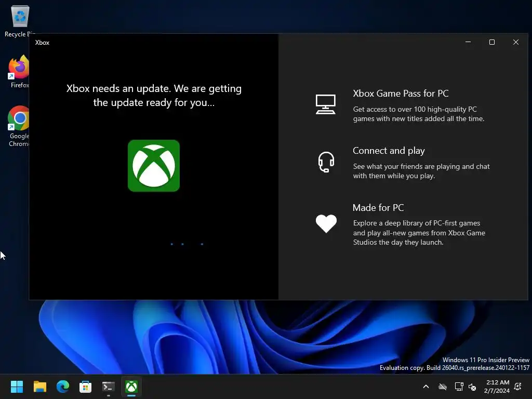532x399 pixels.
Task: Click the loading dots progress indicator
Action: click(x=187, y=244)
